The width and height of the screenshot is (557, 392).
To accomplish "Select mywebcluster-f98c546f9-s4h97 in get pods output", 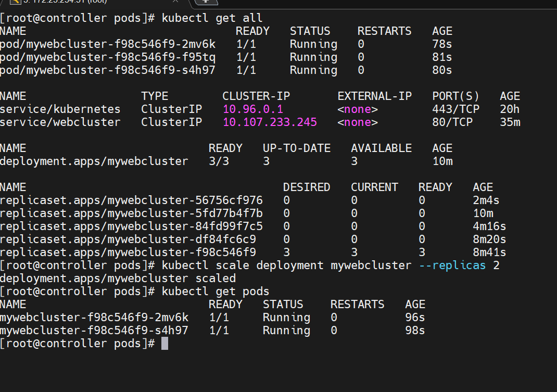I will (94, 331).
